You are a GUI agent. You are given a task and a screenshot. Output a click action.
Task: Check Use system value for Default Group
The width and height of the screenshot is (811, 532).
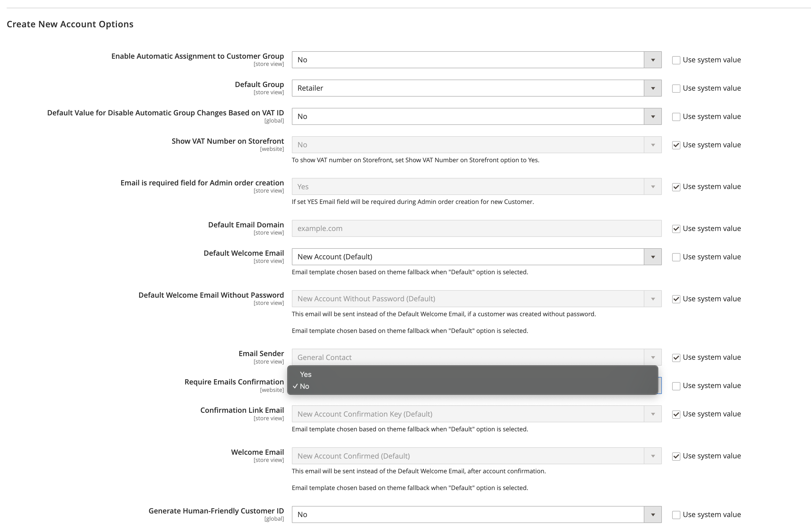point(676,89)
